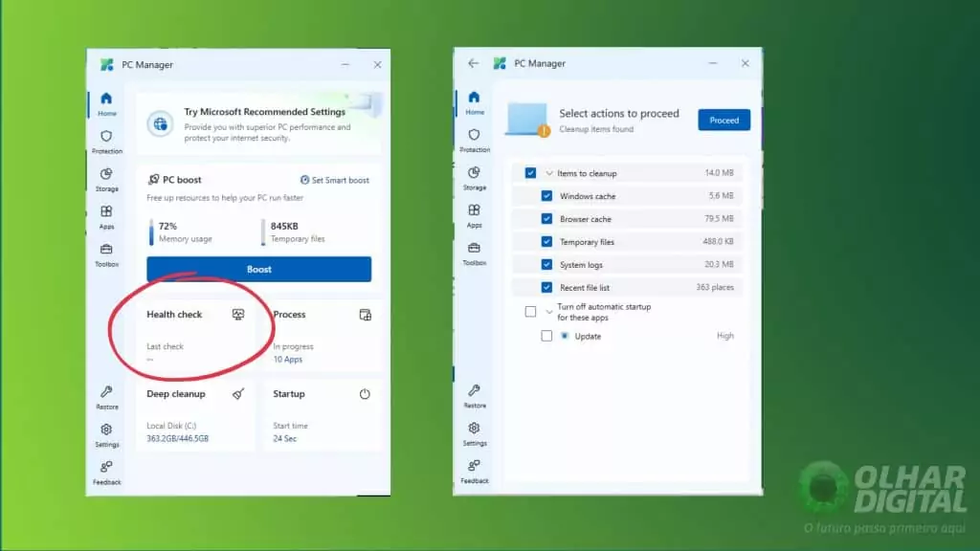Minimize the left PC Manager window

click(x=345, y=64)
